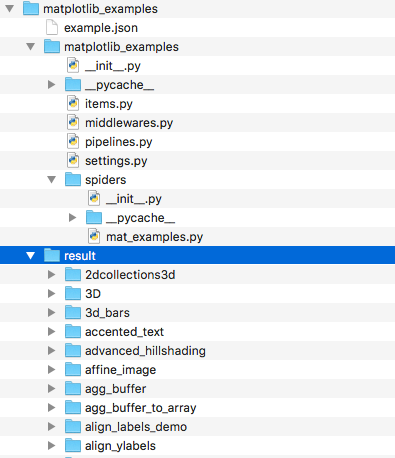This screenshot has height=458, width=395.
Task: Collapse the spiders folder disclosure triangle
Action: click(x=52, y=180)
